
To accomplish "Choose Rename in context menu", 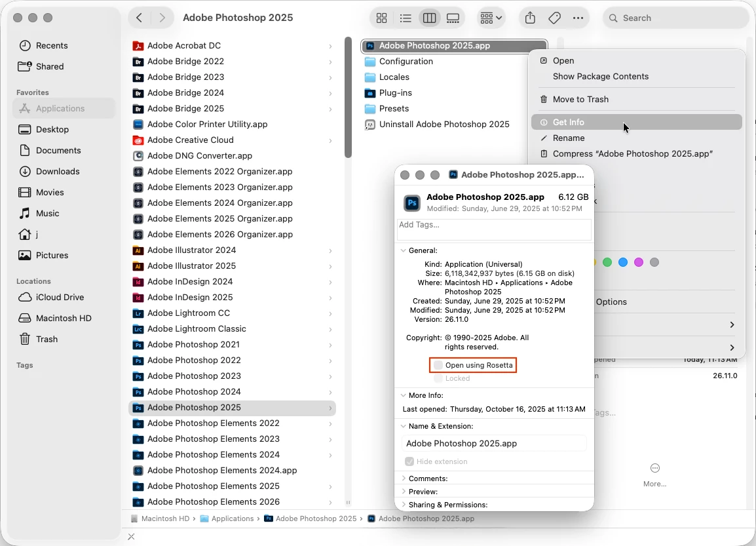I will pos(636,138).
